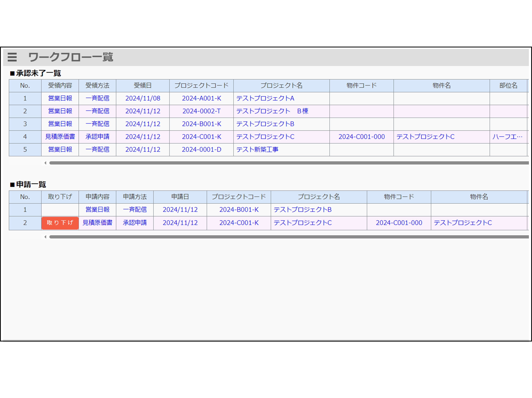Click 承認申請 in approval table row 4
This screenshot has width=532, height=398.
[97, 137]
